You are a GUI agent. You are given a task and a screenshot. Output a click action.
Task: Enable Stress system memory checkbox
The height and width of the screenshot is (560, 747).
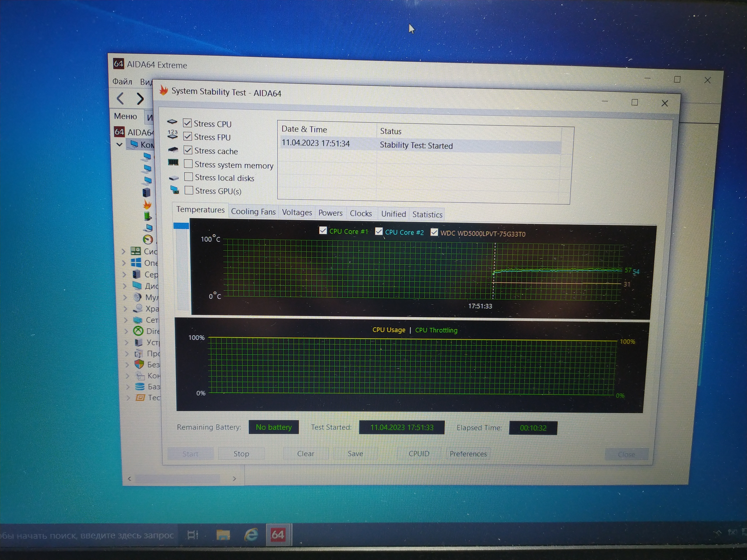click(x=188, y=164)
